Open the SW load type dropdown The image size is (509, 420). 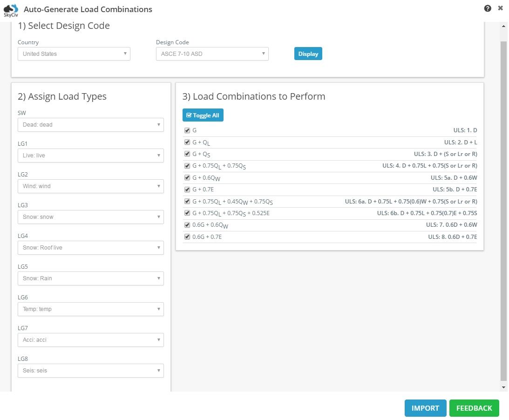(90, 125)
